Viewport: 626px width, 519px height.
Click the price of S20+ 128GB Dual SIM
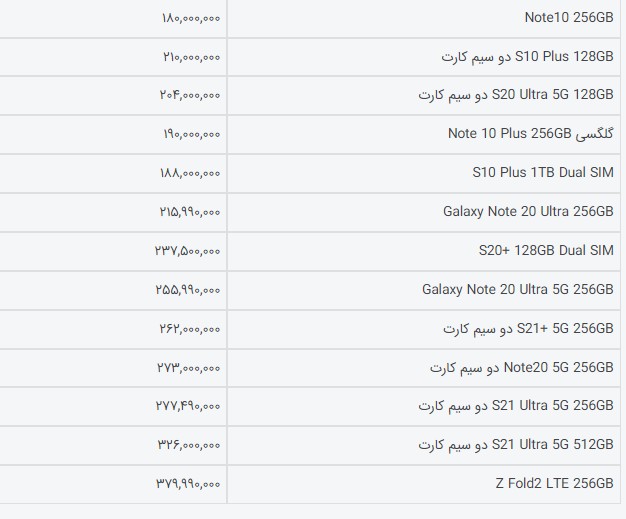coord(189,250)
